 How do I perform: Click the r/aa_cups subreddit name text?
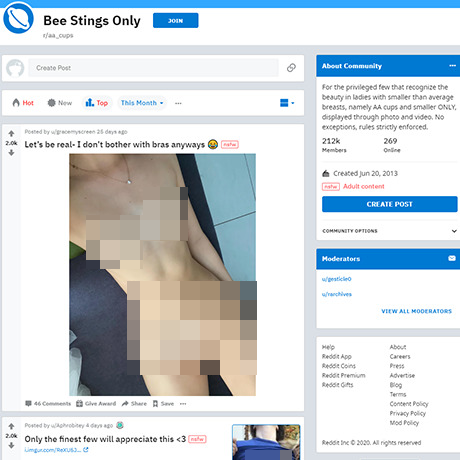tap(58, 35)
